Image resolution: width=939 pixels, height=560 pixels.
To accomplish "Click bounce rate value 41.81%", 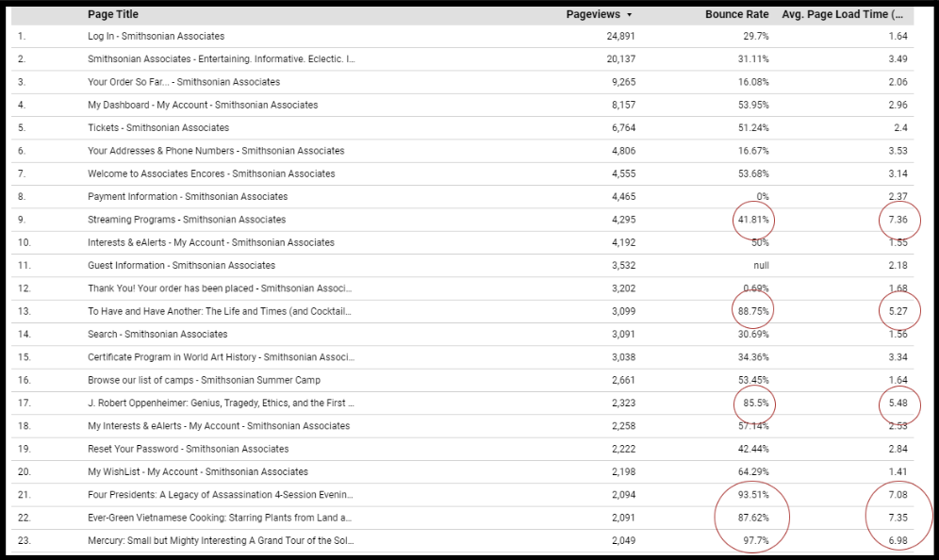I will point(753,220).
